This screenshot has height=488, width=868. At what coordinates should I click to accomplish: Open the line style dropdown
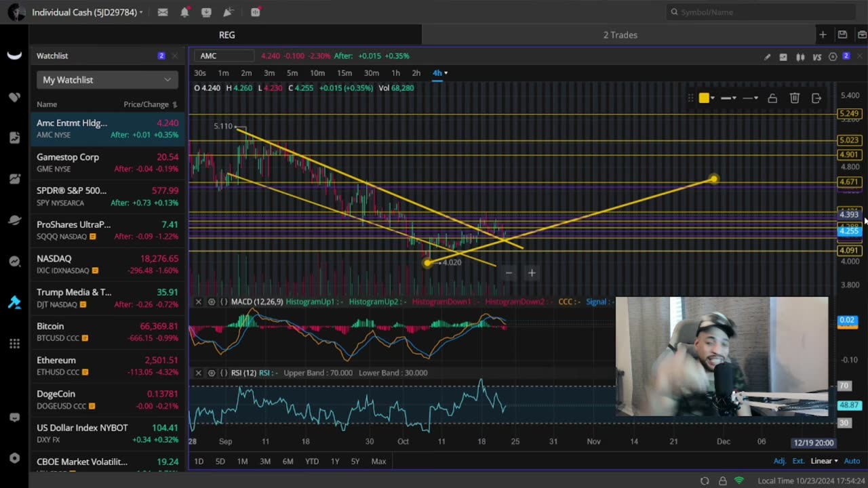tap(750, 98)
